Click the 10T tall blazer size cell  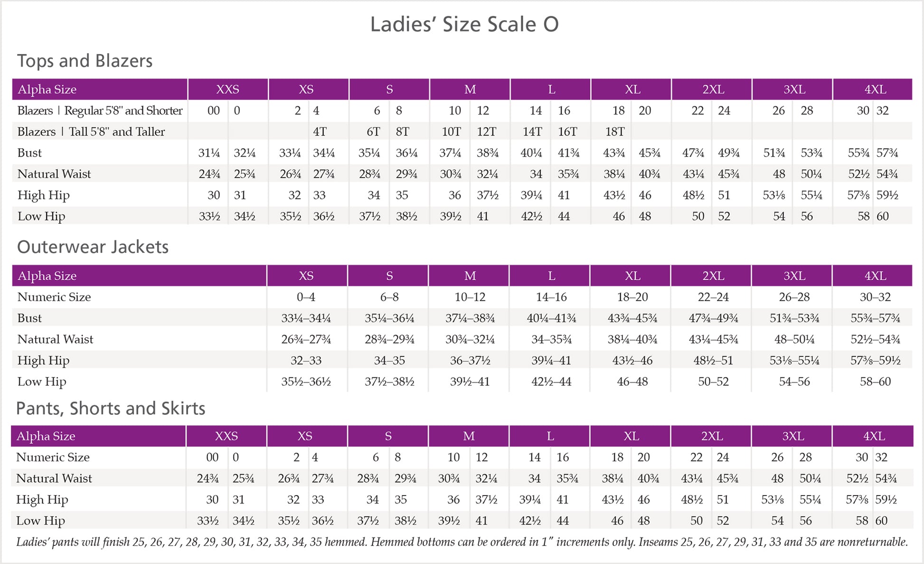[451, 132]
